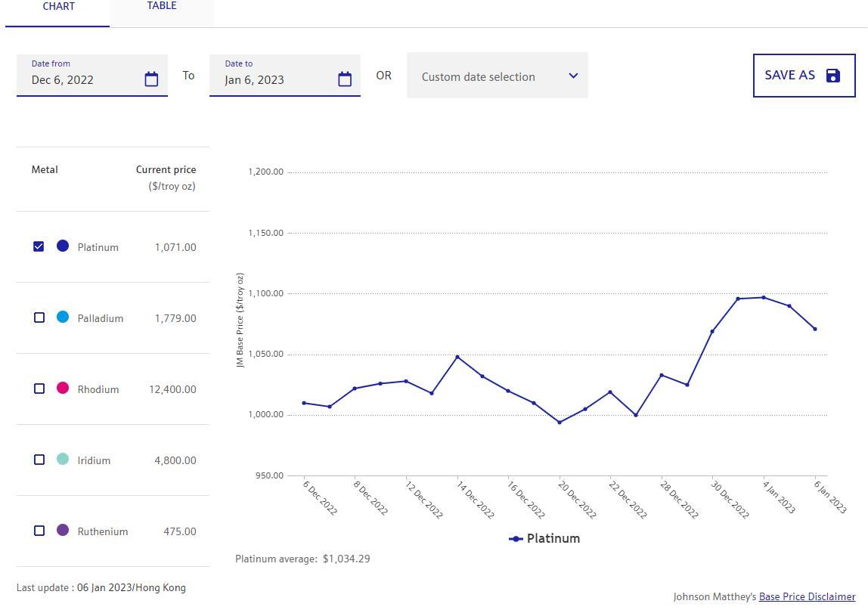Click the dark blue Platinum color dot

(x=63, y=246)
